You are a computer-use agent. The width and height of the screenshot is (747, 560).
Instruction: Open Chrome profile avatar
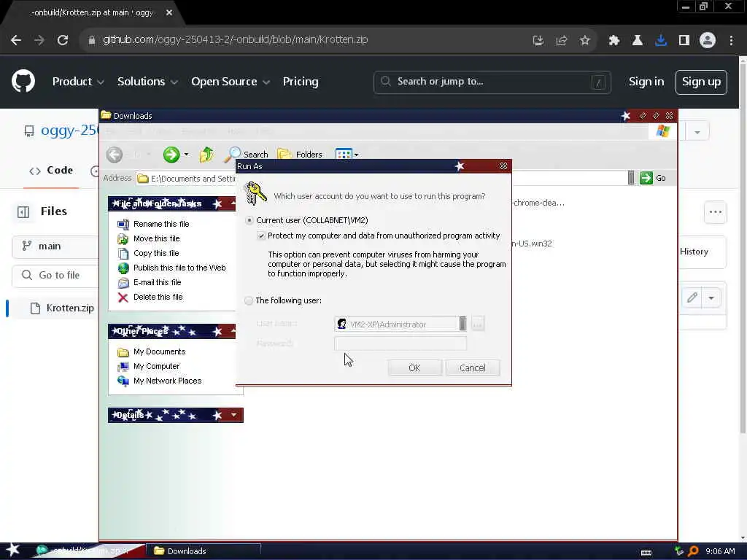(x=708, y=40)
